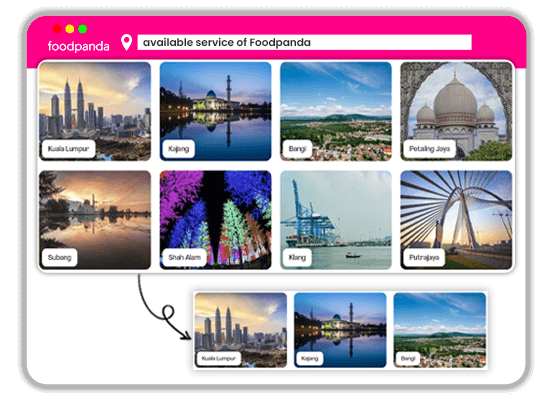550x400 pixels.
Task: Open the Kajang city card
Action: [x=215, y=112]
